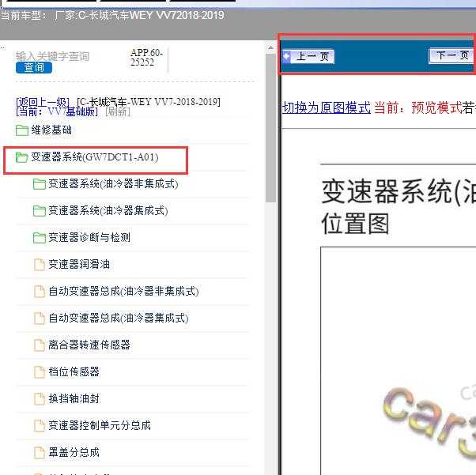Open the 罩盖分总成 document

74,452
